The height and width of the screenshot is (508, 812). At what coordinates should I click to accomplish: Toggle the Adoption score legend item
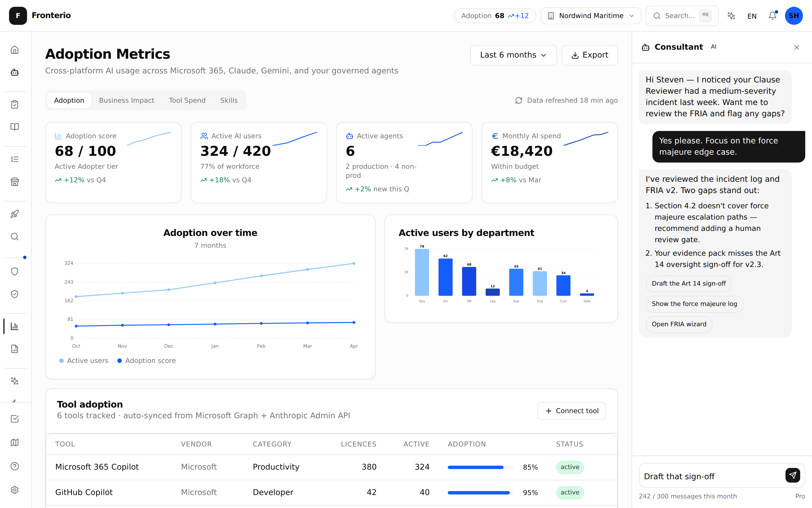(x=146, y=360)
